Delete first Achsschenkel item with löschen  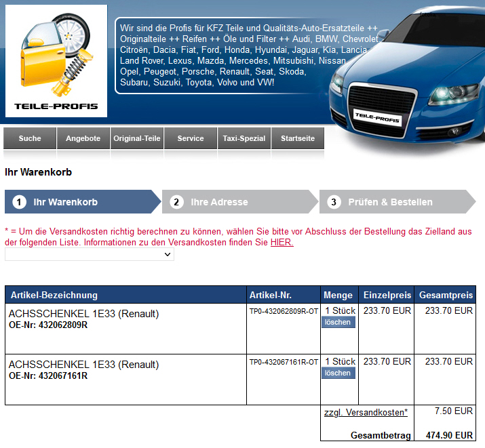[338, 323]
